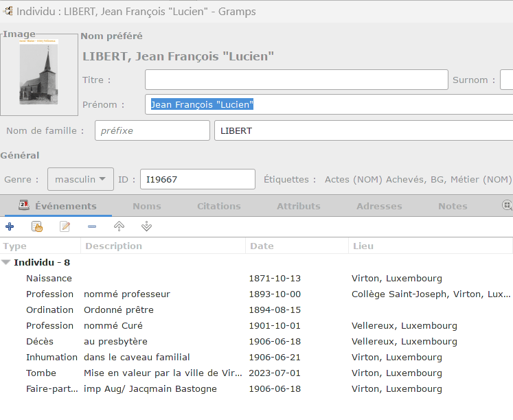
Task: Open the Genre dropdown showing masculin
Action: click(x=80, y=179)
